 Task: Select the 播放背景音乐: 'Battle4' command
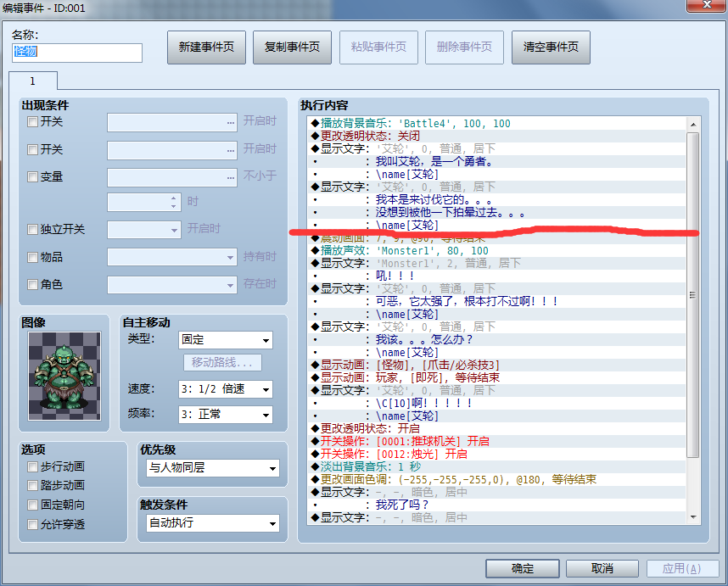(497, 124)
